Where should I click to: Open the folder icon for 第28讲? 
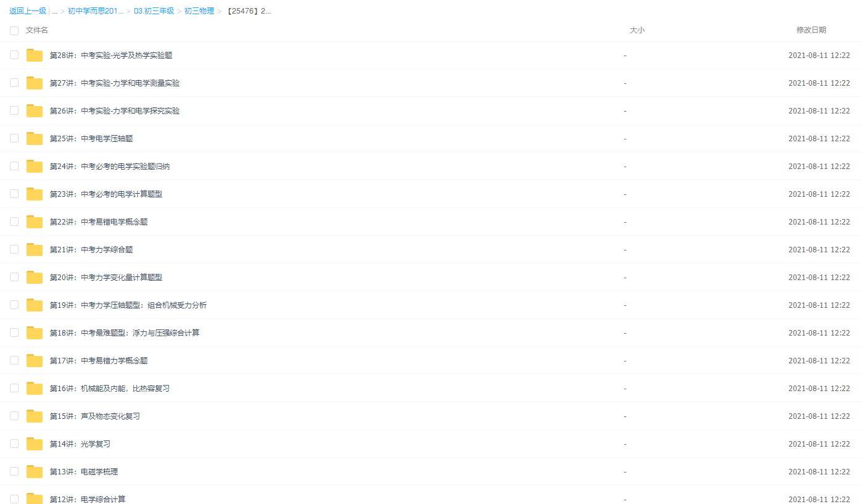coord(35,56)
